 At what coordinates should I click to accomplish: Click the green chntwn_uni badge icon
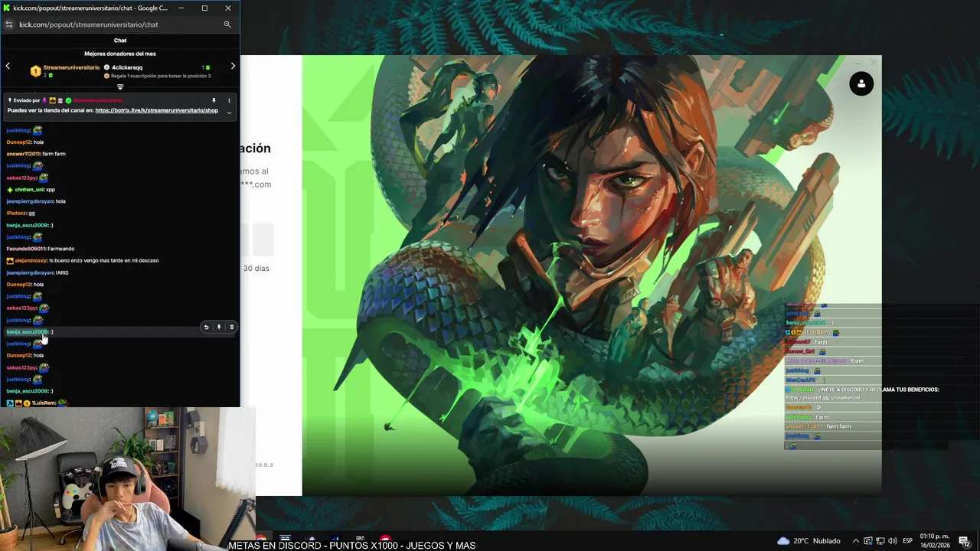(10, 189)
